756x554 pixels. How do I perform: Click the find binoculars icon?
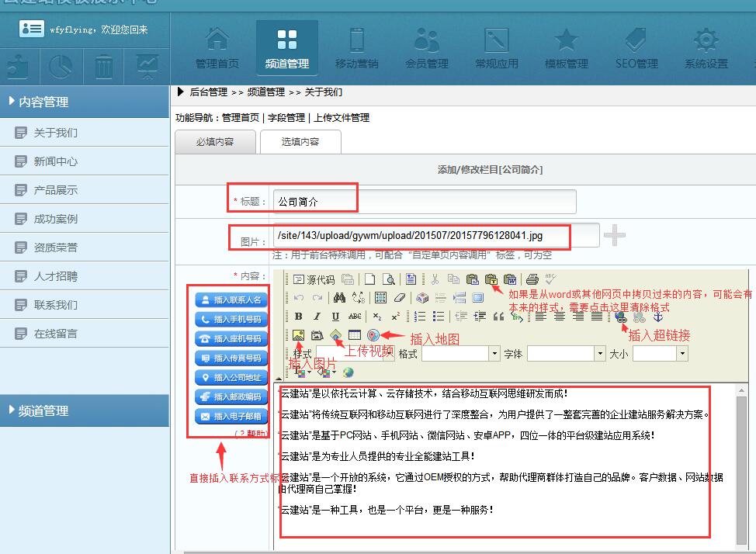(x=339, y=298)
